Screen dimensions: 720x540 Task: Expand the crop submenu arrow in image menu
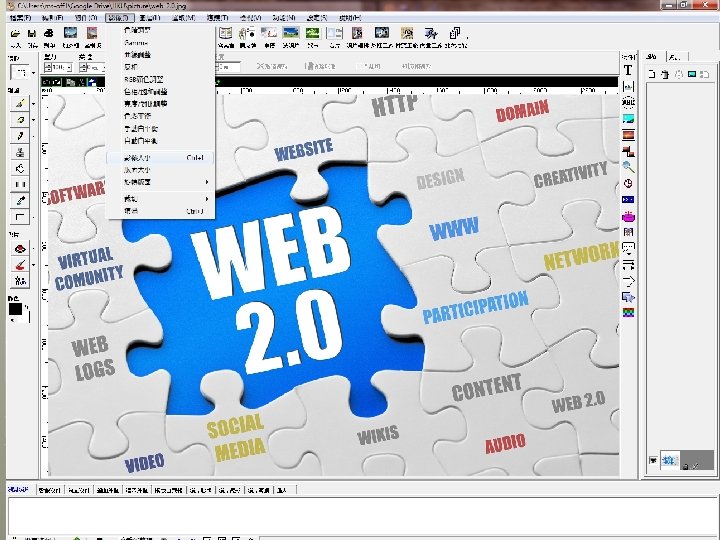point(207,199)
